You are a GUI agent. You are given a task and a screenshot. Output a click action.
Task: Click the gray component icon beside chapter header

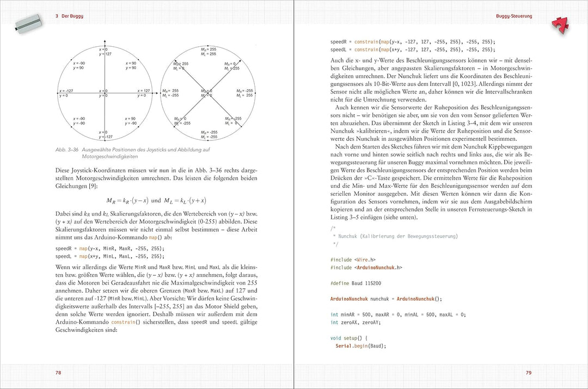[x=29, y=23]
